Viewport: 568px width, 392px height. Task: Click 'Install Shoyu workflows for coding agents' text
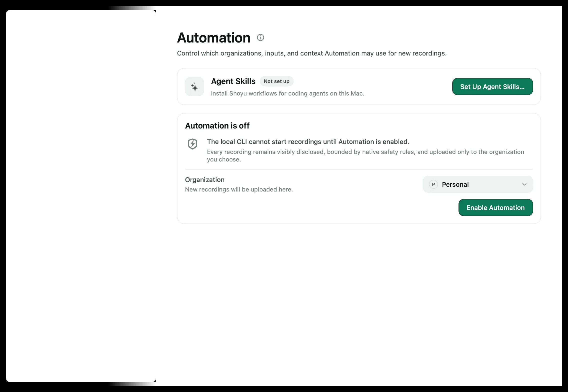pyautogui.click(x=287, y=93)
